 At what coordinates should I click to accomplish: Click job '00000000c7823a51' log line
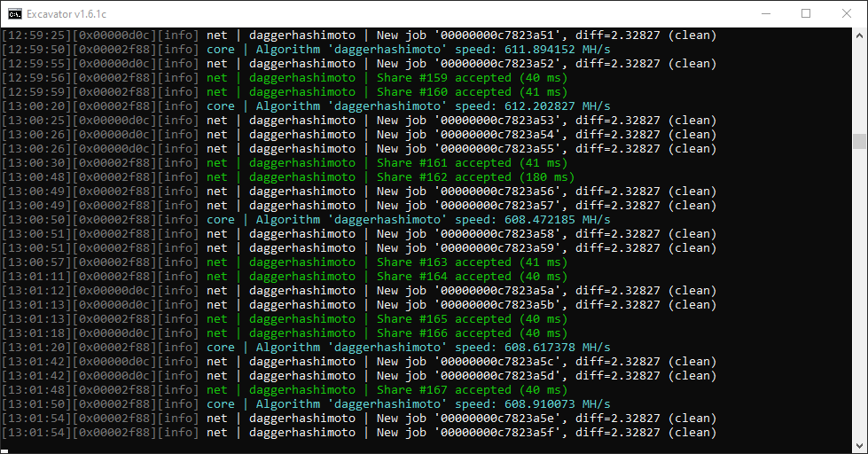tap(359, 35)
